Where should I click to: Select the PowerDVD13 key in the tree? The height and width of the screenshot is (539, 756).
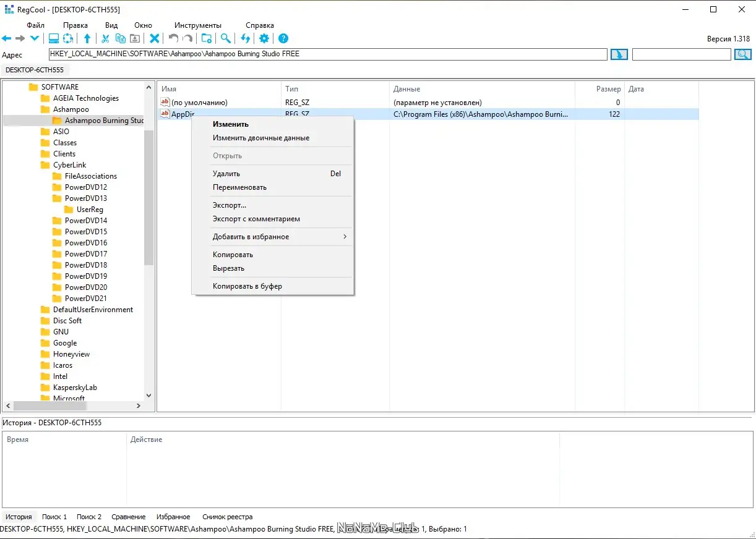coord(85,198)
